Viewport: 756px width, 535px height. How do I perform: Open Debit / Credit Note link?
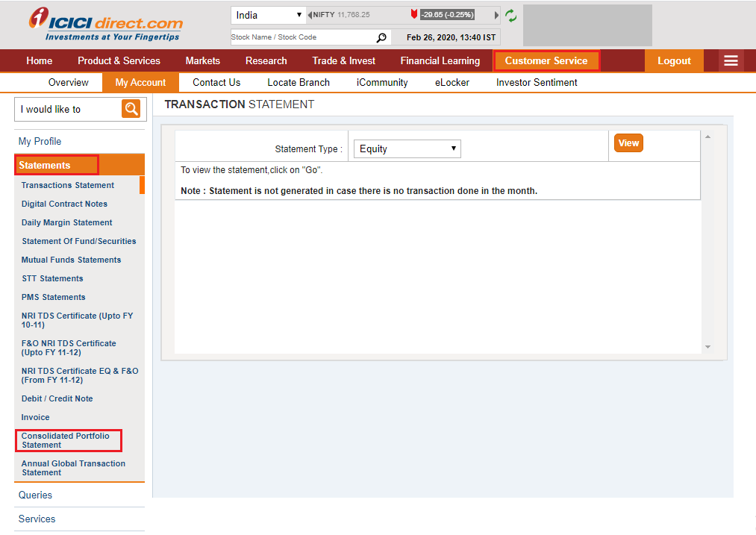(x=57, y=398)
